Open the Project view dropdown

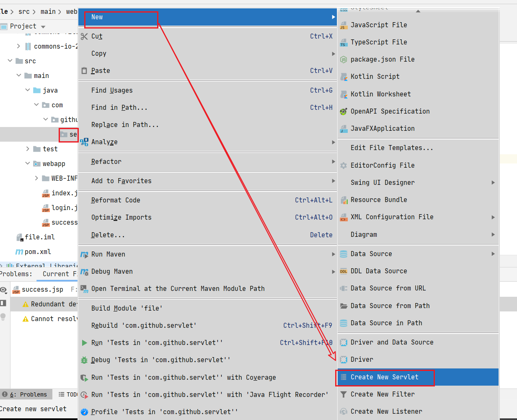point(43,26)
